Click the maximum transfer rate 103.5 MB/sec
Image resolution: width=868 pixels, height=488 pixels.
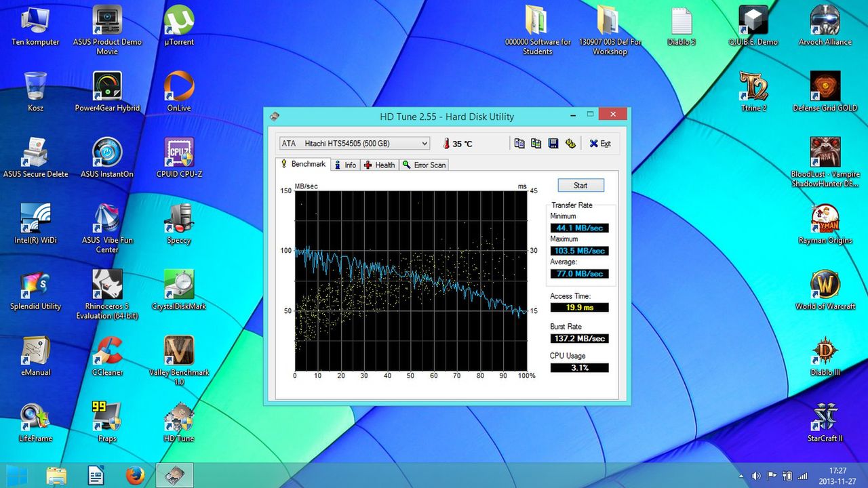pyautogui.click(x=579, y=251)
